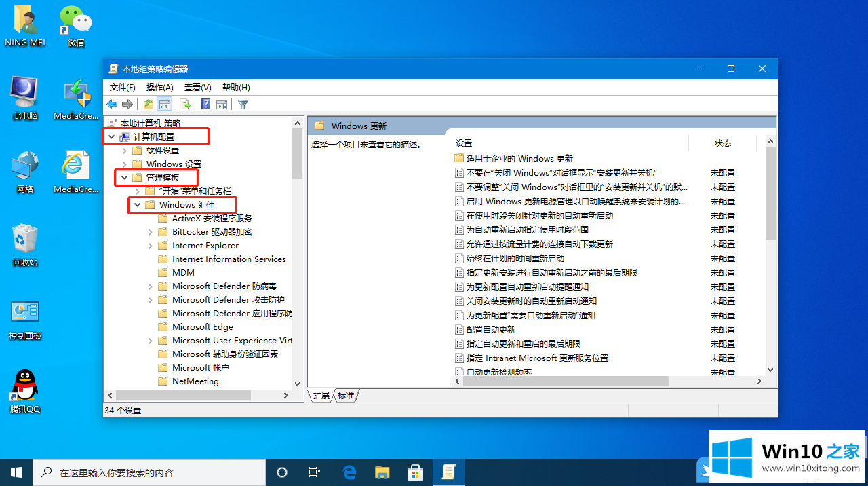This screenshot has width=868, height=486.
Task: Select the Internet Explorer MediaCre... desktop icon
Action: click(76, 173)
